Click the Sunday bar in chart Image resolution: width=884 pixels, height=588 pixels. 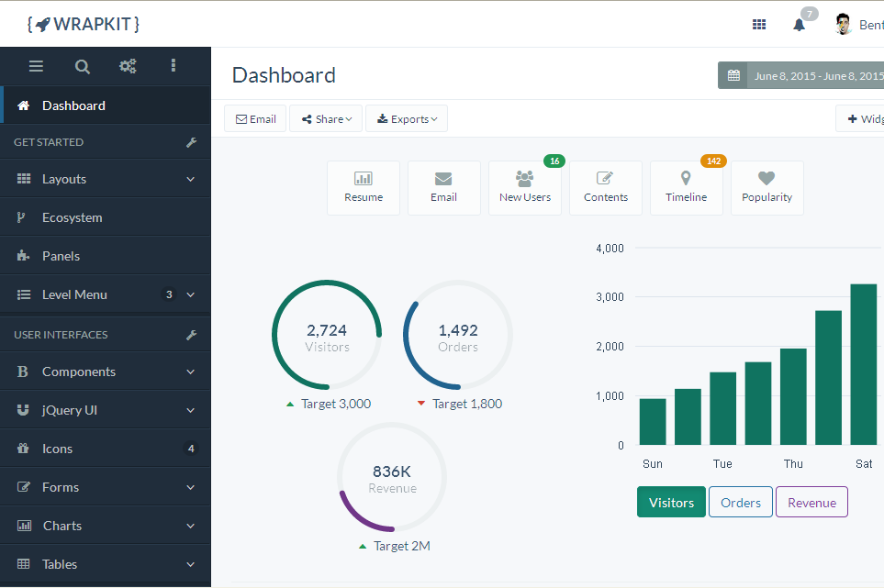coord(653,422)
